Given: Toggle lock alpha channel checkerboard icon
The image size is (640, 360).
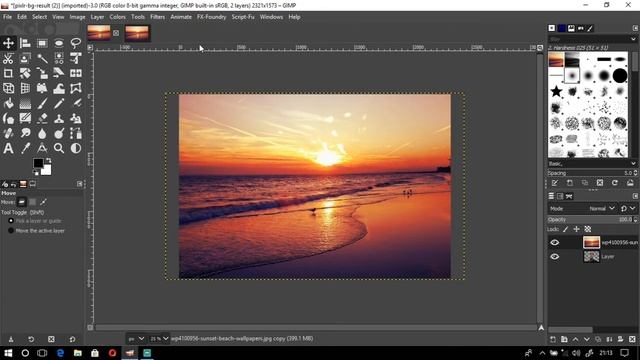Looking at the screenshot, I should click(x=588, y=229).
